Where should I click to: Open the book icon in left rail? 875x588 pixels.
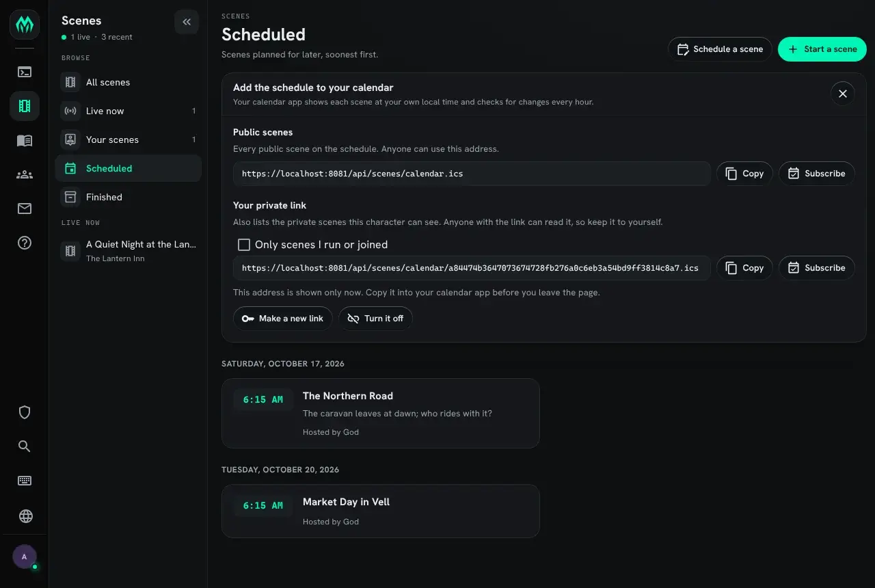coord(25,140)
